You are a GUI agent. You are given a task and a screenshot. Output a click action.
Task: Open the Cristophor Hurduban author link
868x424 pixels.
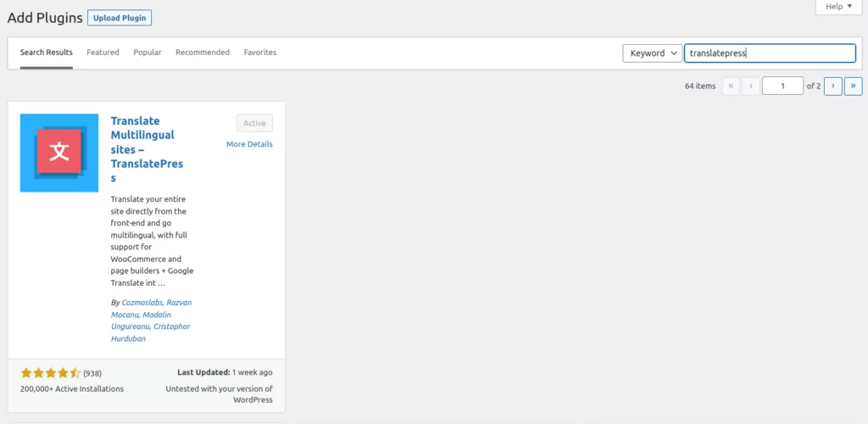tap(151, 332)
